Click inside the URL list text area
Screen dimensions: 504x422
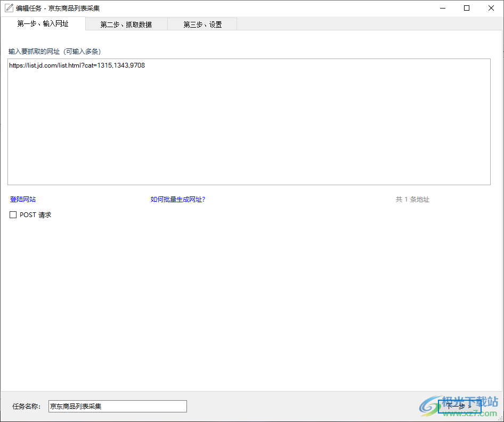pos(249,122)
